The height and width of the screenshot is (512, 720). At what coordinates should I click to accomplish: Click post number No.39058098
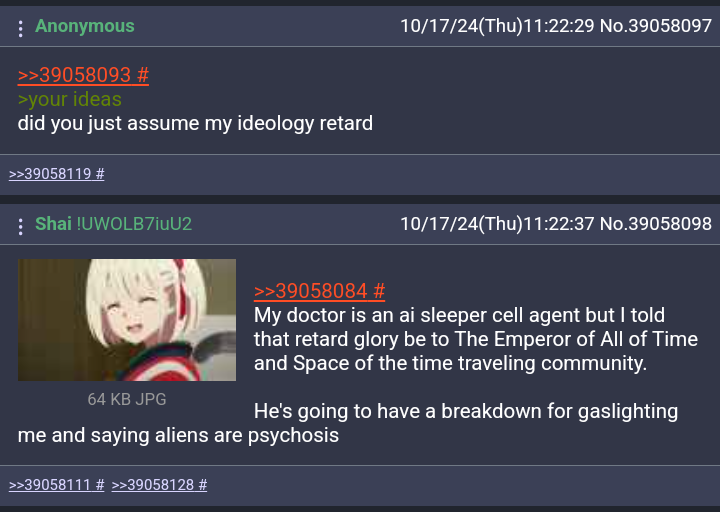(x=656, y=224)
